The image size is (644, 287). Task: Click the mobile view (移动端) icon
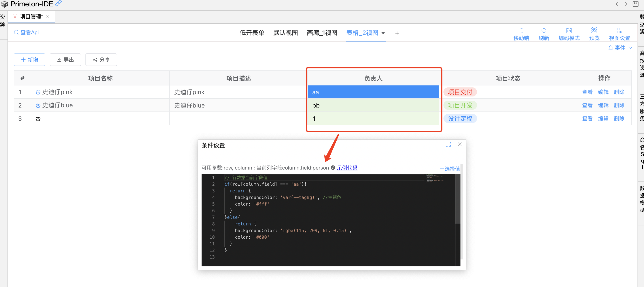coord(521,30)
